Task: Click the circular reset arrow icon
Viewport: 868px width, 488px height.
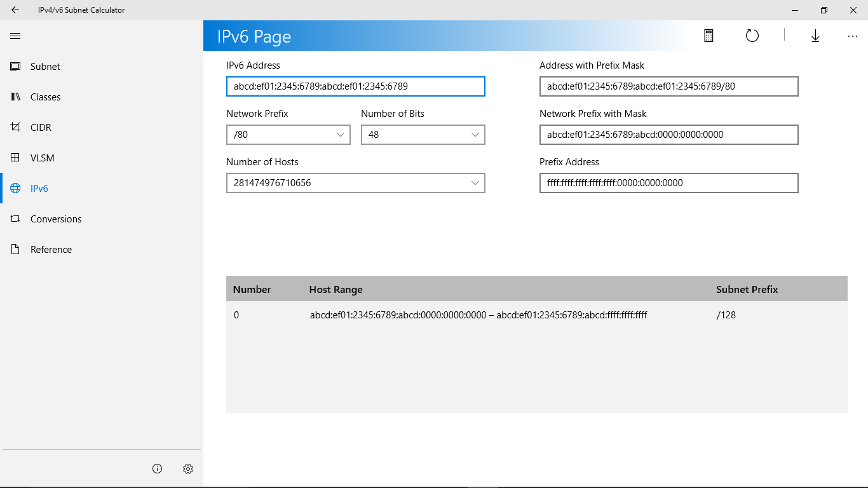Action: 752,36
